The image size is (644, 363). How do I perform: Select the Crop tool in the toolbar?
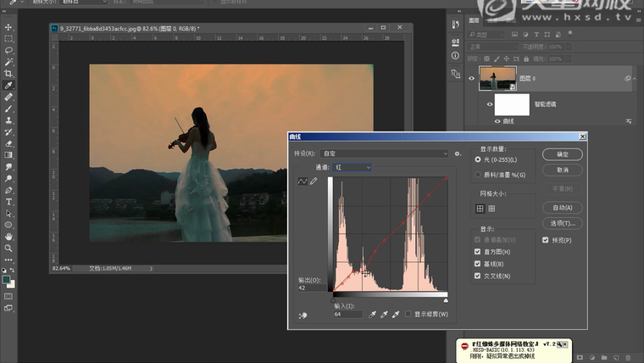tap(8, 74)
